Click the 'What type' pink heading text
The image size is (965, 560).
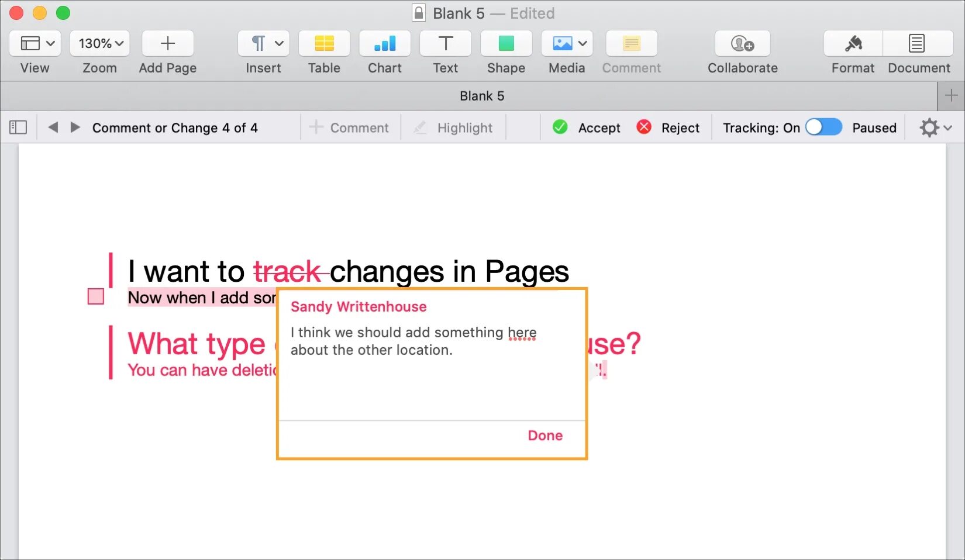point(197,344)
